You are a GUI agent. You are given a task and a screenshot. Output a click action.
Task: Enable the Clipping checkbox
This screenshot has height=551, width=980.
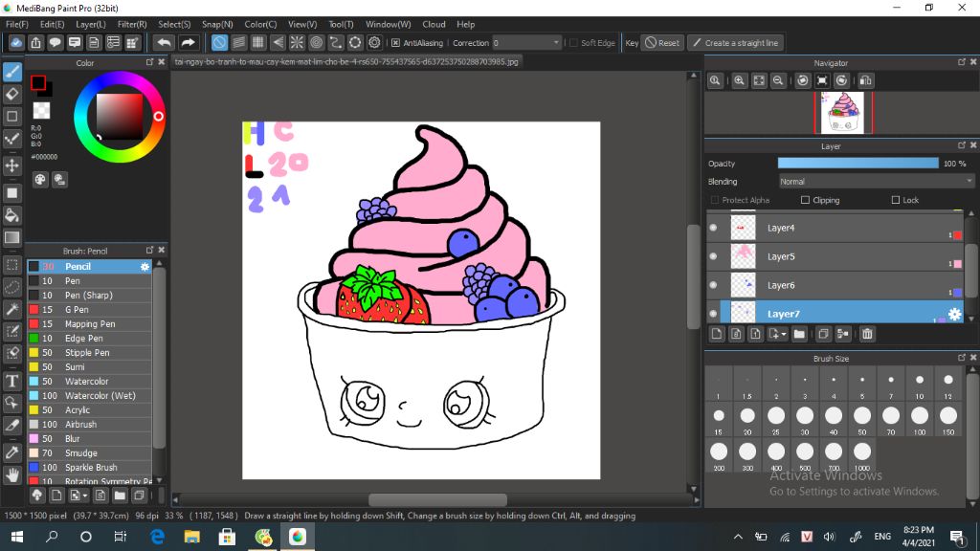pyautogui.click(x=805, y=200)
